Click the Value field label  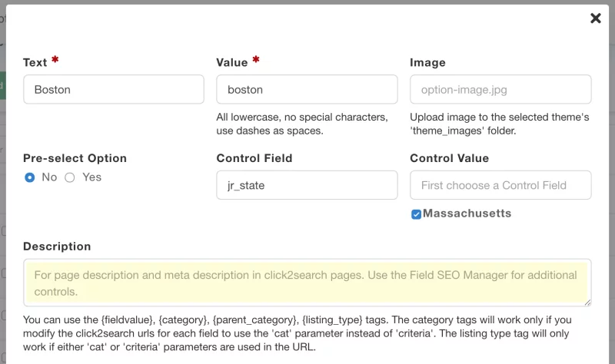coord(232,62)
